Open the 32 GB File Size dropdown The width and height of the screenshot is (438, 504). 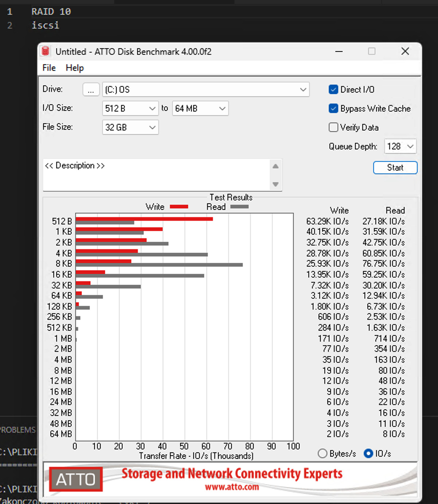pos(130,127)
